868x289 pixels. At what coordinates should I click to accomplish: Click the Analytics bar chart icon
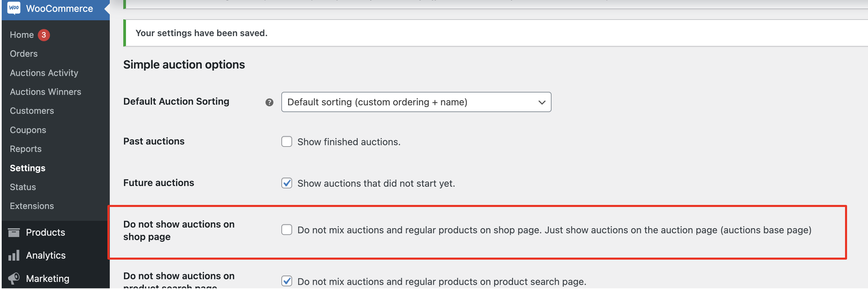click(x=14, y=255)
